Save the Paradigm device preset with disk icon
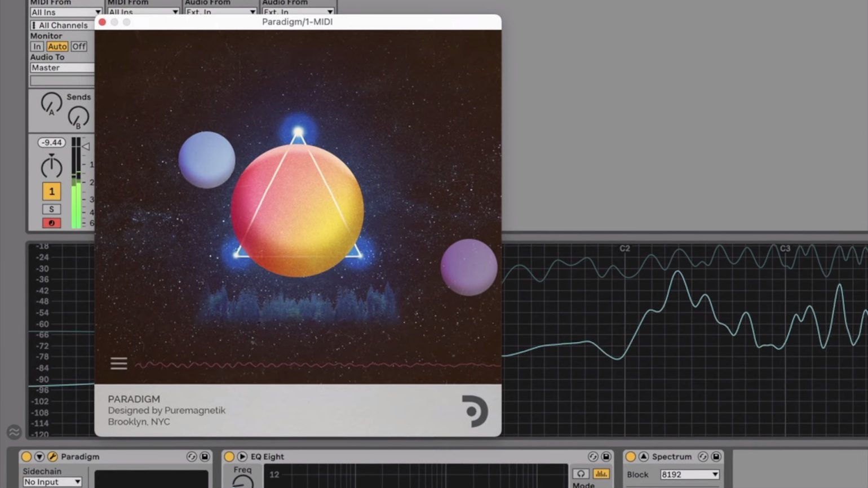The height and width of the screenshot is (488, 868). pyautogui.click(x=205, y=456)
